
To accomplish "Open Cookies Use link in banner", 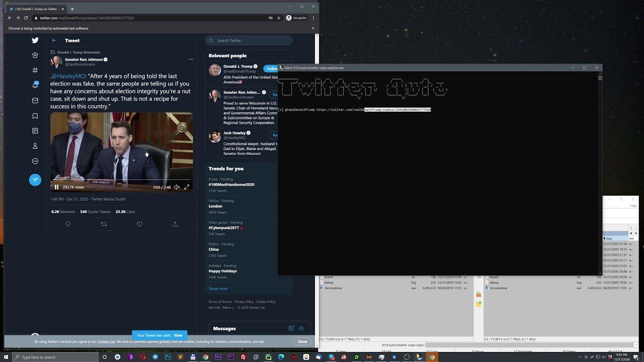I will point(106,342).
